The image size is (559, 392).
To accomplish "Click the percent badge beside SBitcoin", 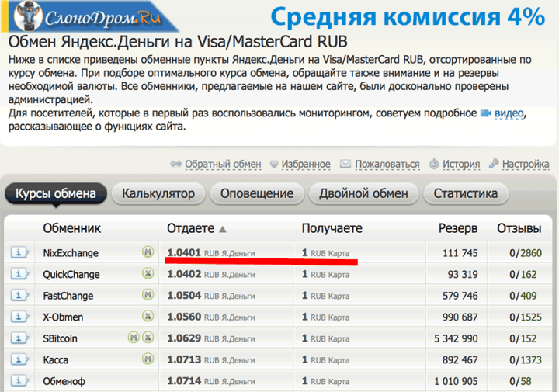I will pos(148,338).
